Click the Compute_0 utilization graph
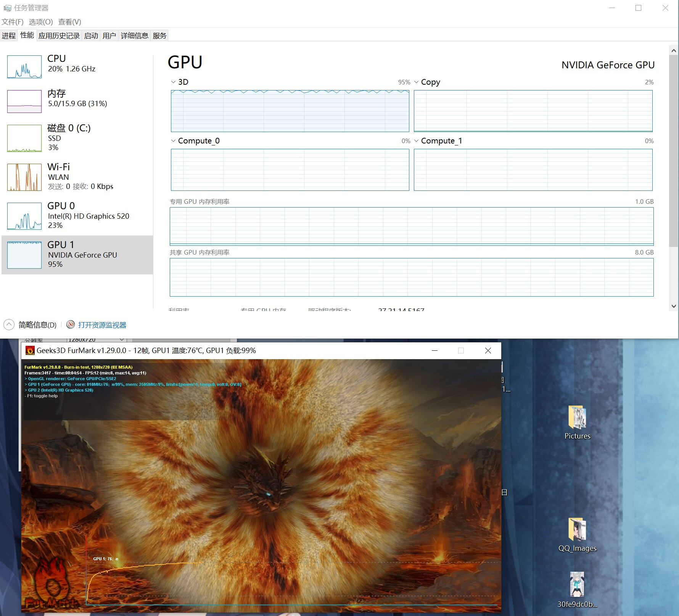Screen dimensions: 679x616 (x=290, y=170)
